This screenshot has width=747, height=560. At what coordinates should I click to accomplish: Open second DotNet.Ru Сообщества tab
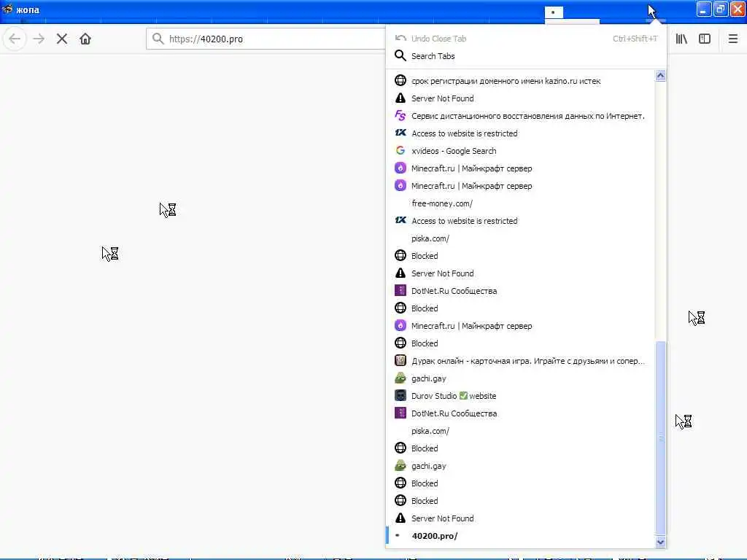(x=520, y=413)
